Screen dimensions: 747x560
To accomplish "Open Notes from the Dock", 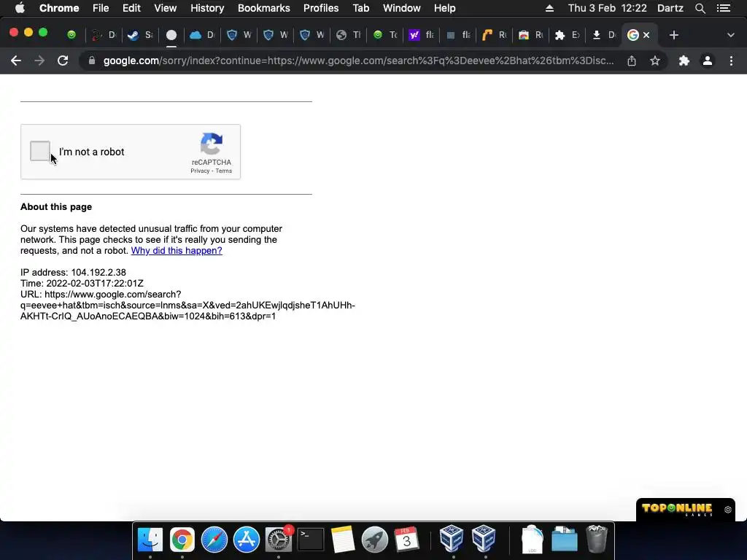I will tap(343, 540).
